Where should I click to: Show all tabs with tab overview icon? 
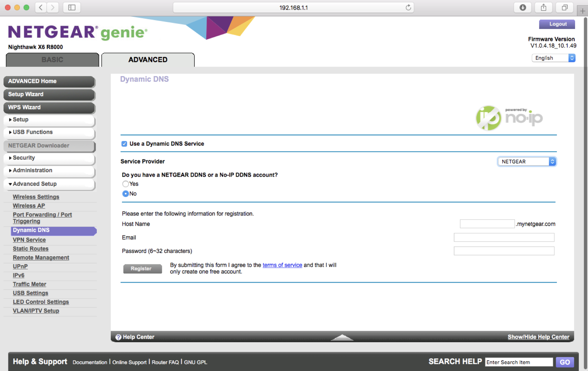(565, 7)
